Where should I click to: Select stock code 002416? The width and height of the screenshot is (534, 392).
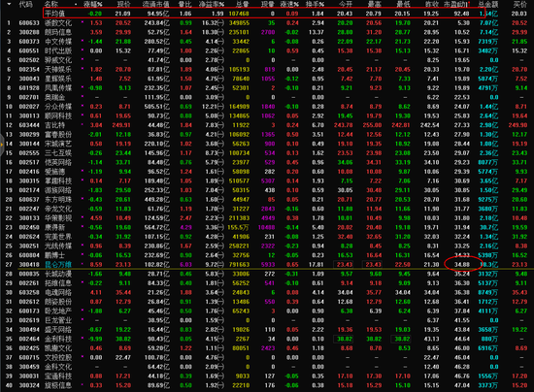coord(29,172)
